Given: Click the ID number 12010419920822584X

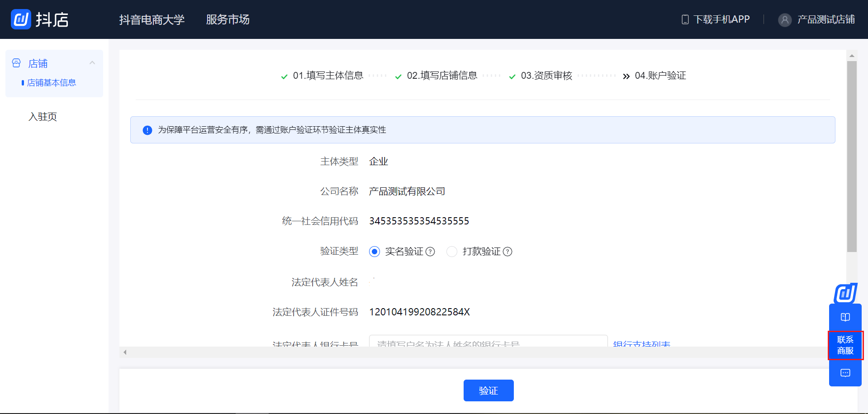Looking at the screenshot, I should [419, 312].
